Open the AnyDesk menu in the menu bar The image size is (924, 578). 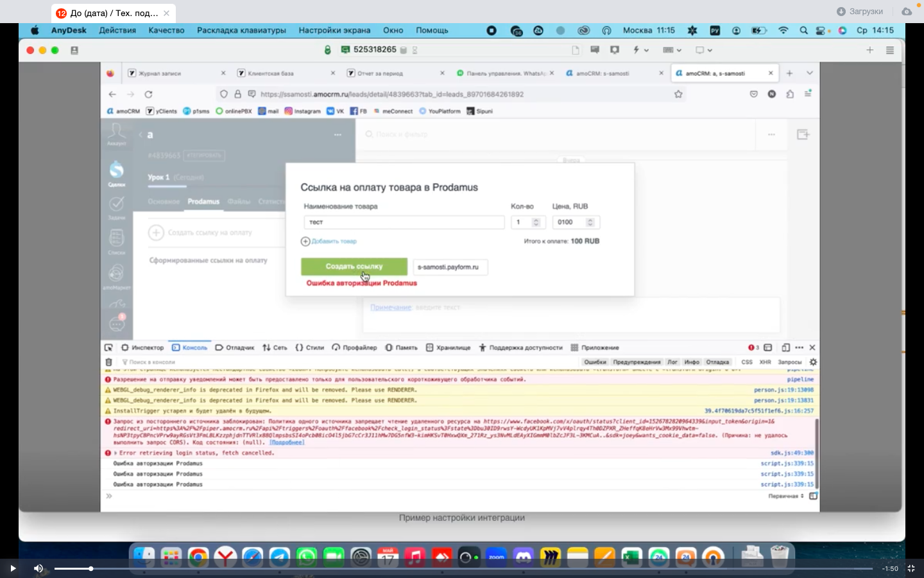(69, 30)
